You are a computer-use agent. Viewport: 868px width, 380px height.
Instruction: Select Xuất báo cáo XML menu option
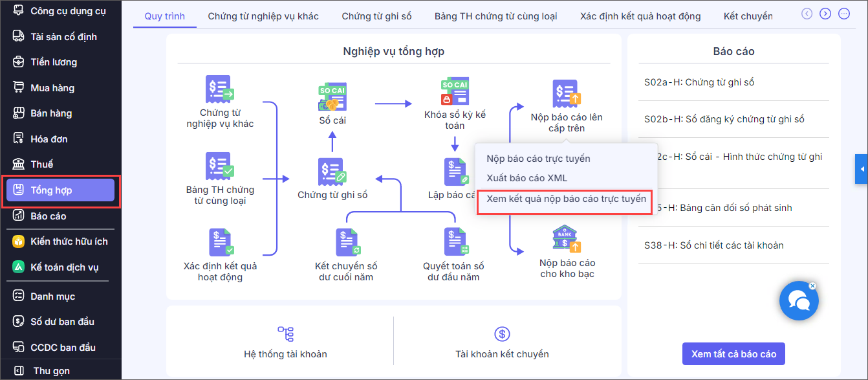pyautogui.click(x=526, y=178)
